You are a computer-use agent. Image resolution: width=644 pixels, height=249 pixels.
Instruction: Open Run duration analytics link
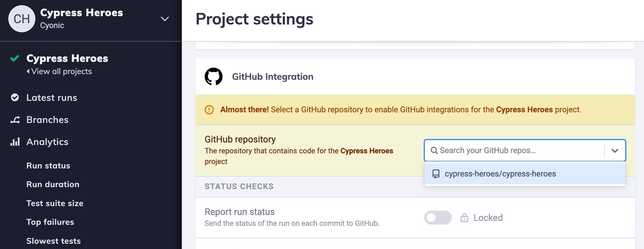[53, 184]
